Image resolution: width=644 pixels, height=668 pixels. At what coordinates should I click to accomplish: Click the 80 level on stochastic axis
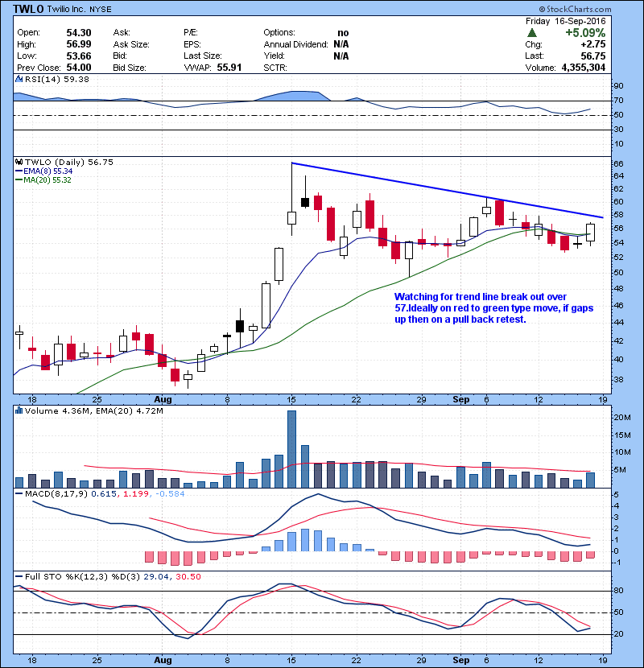click(x=618, y=591)
